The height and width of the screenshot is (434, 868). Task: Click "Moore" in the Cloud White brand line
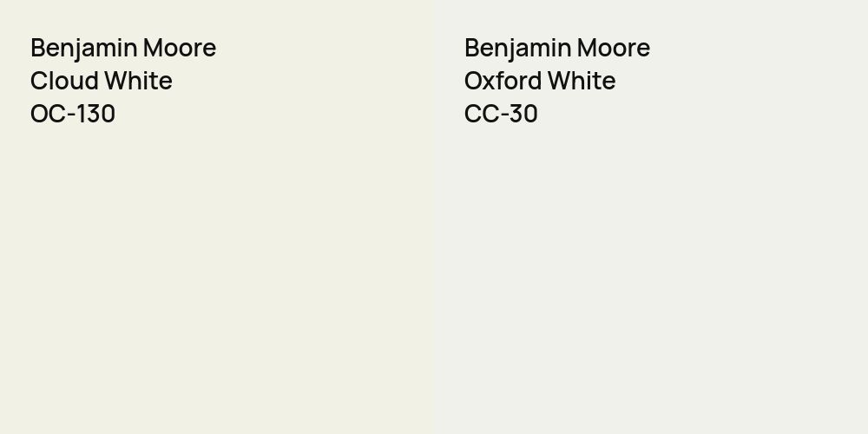(x=181, y=48)
